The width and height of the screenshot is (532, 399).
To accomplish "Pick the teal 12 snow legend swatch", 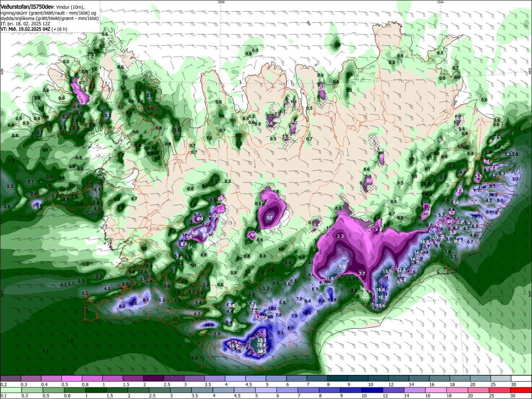I will click(399, 378).
